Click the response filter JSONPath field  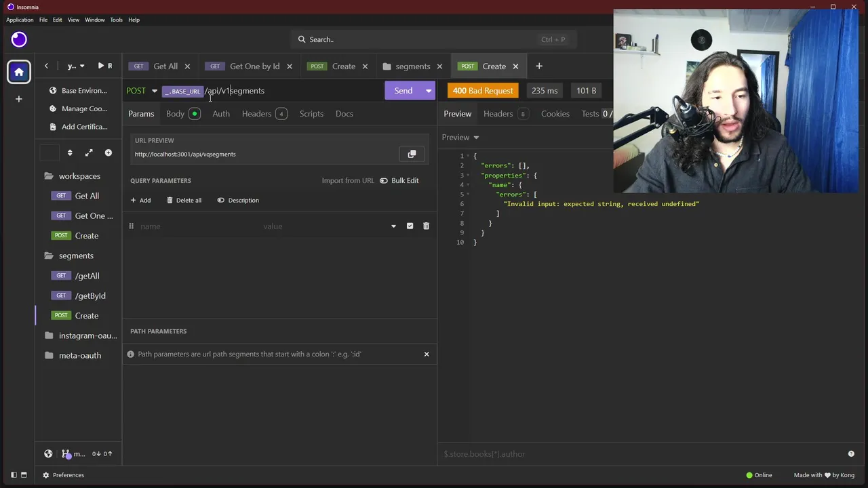641,454
